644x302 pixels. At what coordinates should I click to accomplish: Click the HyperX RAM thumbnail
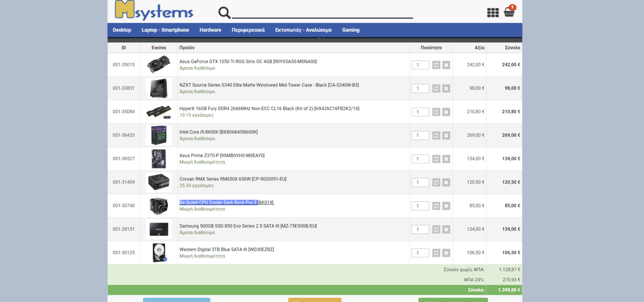159,112
